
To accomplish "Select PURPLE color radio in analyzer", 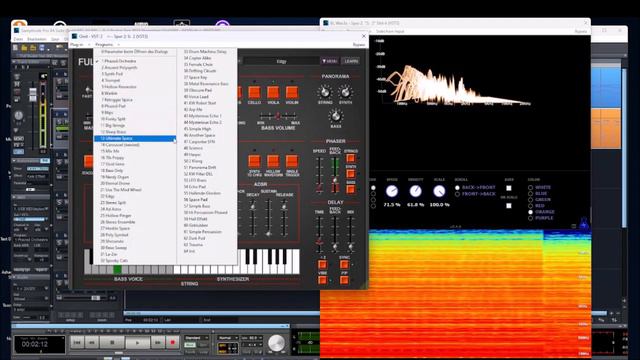I will click(x=531, y=218).
